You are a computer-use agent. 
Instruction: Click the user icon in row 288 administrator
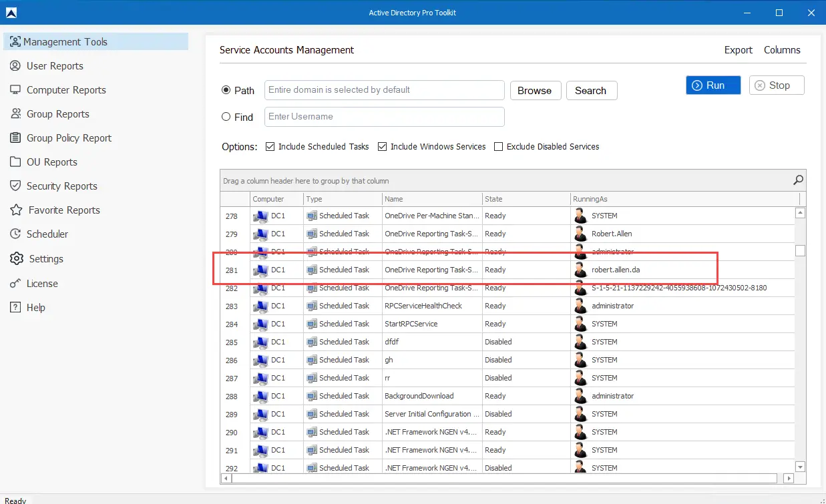pyautogui.click(x=580, y=396)
